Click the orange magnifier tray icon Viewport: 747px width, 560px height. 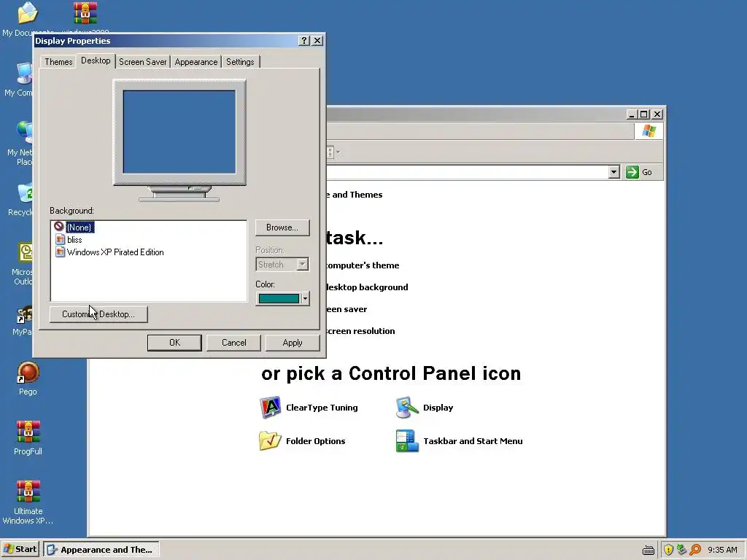click(x=695, y=550)
